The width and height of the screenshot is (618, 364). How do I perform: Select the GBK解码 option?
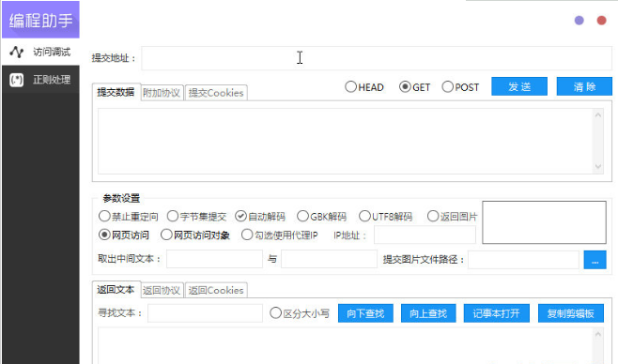pos(321,216)
